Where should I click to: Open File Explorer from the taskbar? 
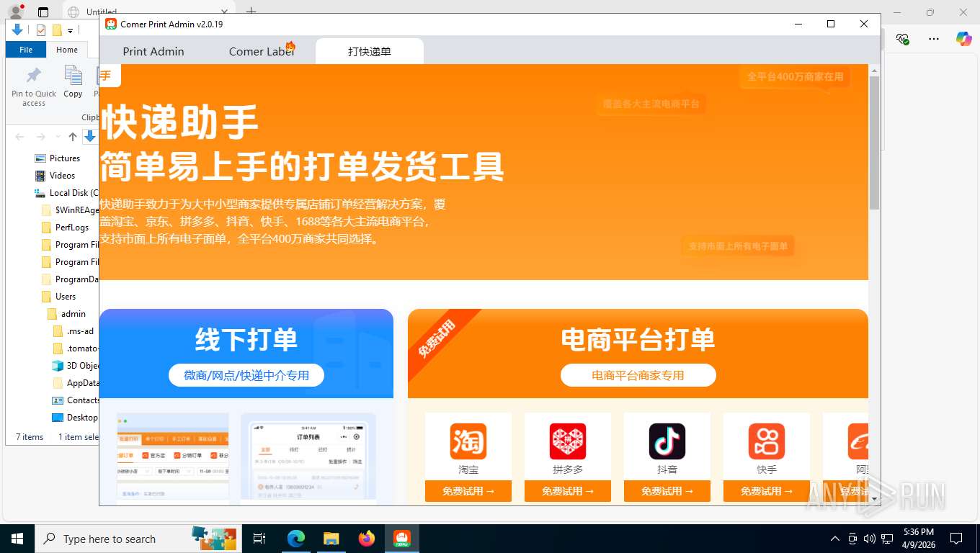point(331,538)
